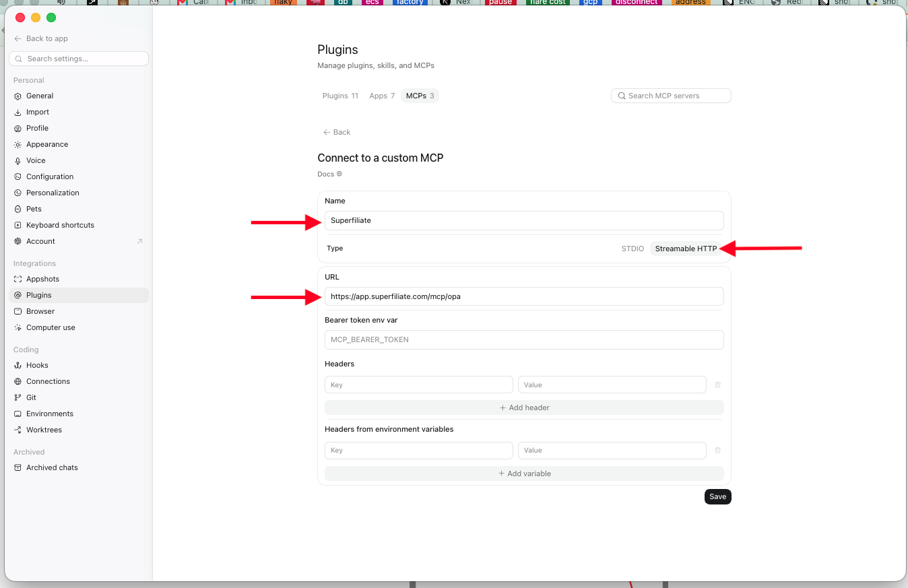Open the Import settings section

(x=79, y=112)
